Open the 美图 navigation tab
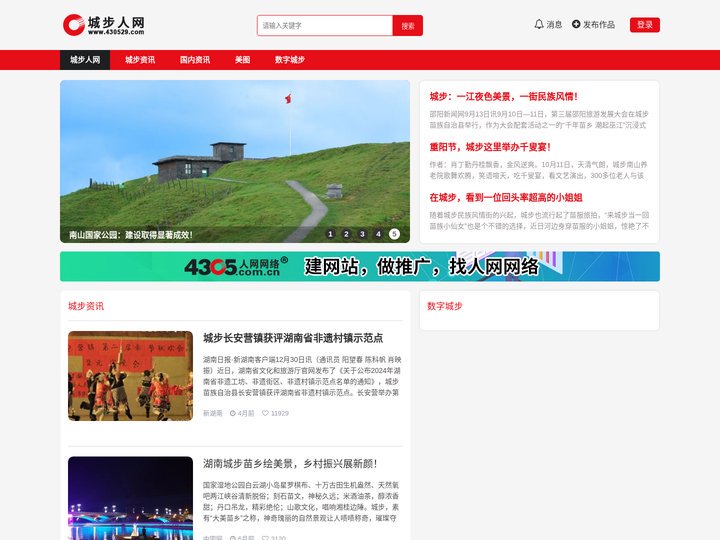The image size is (720, 540). pos(242,60)
